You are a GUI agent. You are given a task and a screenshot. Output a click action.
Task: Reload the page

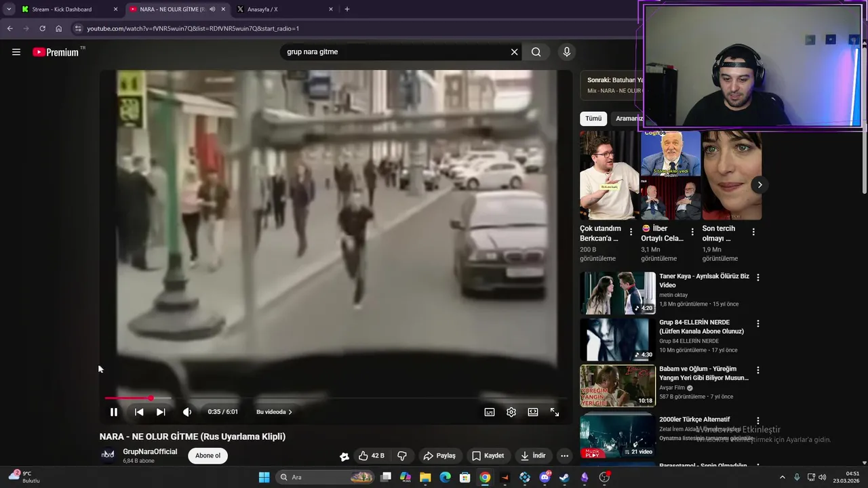click(42, 28)
